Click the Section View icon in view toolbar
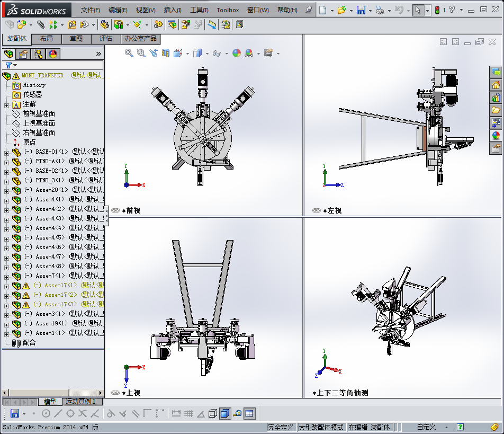This screenshot has height=434, width=504. (x=166, y=53)
